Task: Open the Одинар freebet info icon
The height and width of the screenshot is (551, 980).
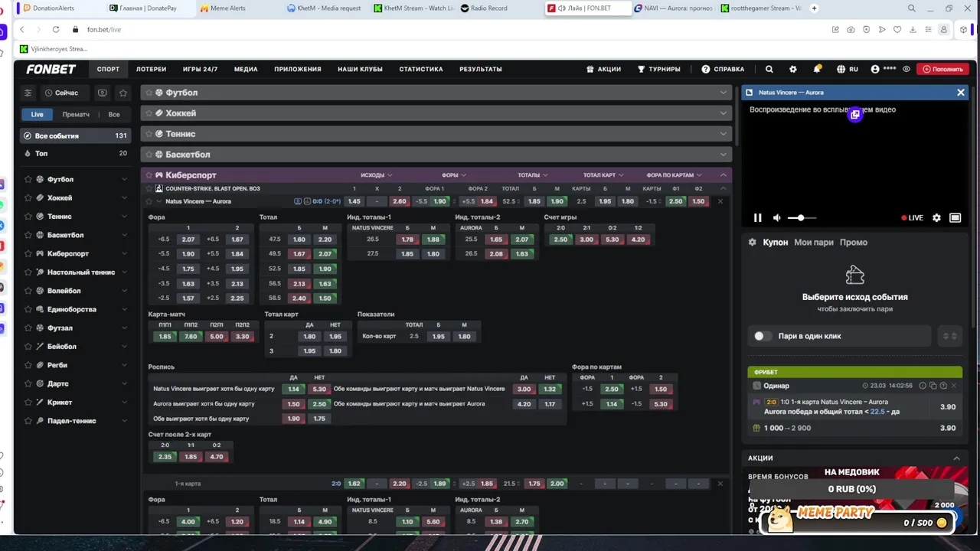Action: coord(923,386)
